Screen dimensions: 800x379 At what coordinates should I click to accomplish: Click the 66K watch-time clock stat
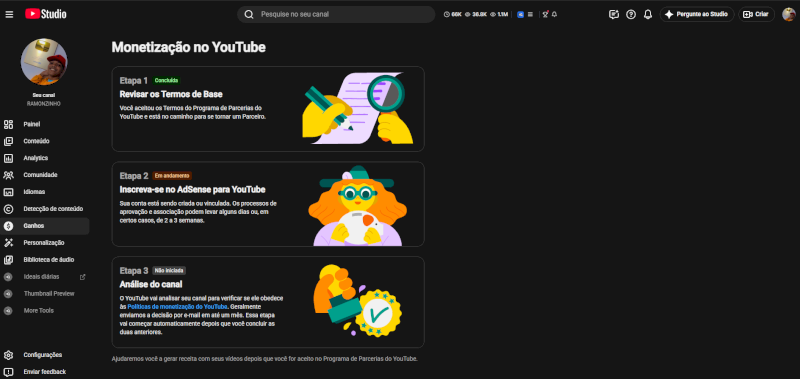(x=453, y=14)
